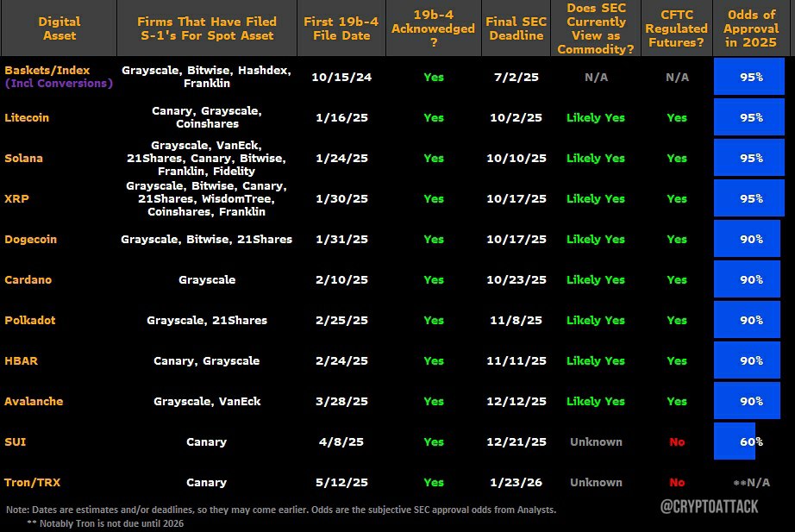Click the Dogecoin 90% odds bar
Image resolution: width=795 pixels, height=532 pixels.
point(747,238)
